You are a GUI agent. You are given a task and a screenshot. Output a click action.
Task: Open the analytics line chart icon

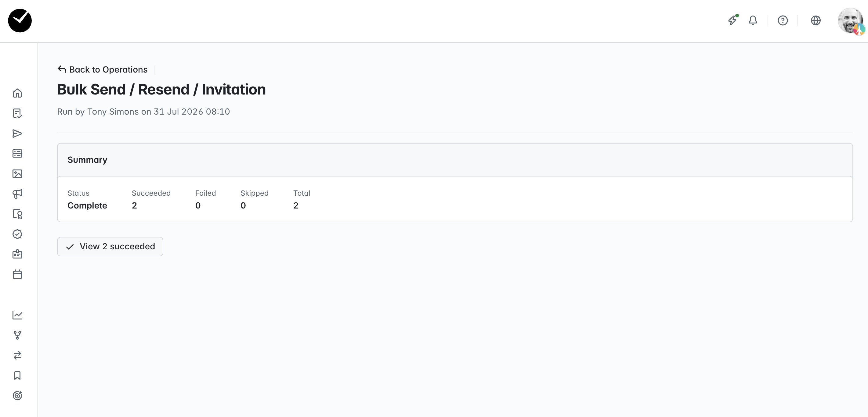(x=17, y=315)
